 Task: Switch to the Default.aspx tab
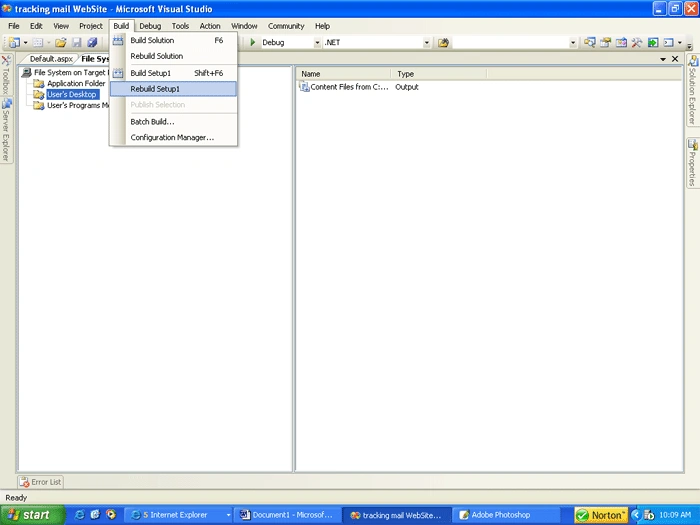51,59
